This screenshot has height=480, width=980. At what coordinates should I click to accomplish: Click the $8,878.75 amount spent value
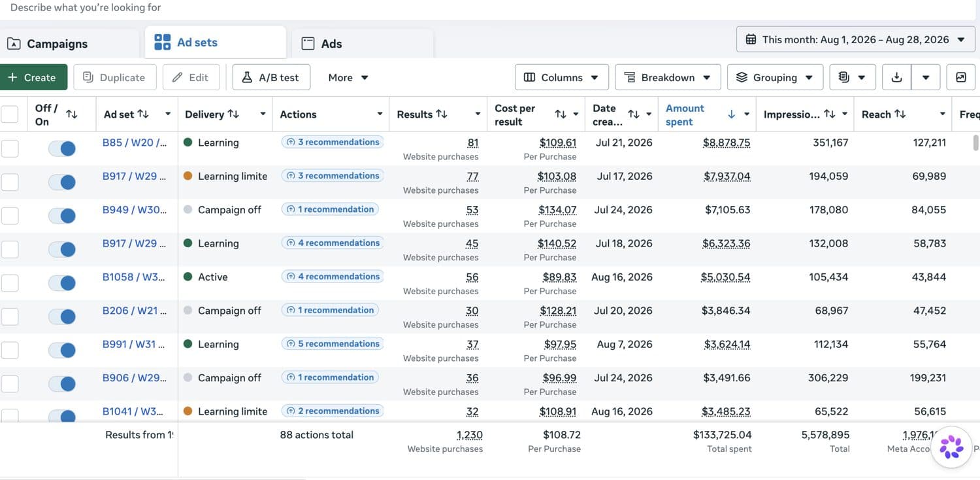click(x=727, y=143)
